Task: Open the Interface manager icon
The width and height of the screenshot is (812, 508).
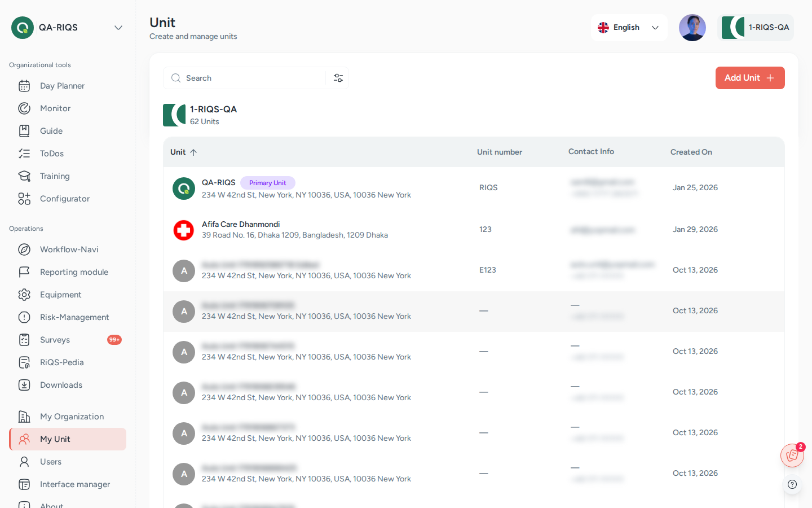Action: pyautogui.click(x=24, y=484)
